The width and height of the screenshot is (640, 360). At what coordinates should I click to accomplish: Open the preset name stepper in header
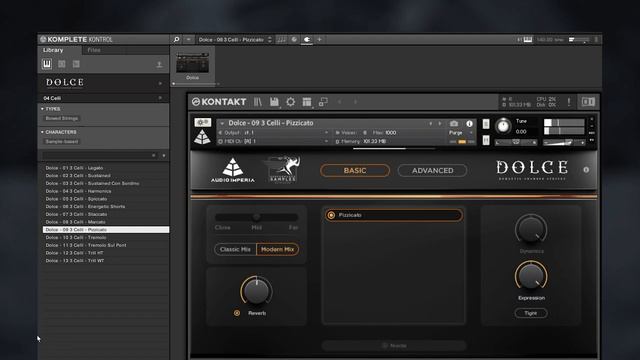270,40
